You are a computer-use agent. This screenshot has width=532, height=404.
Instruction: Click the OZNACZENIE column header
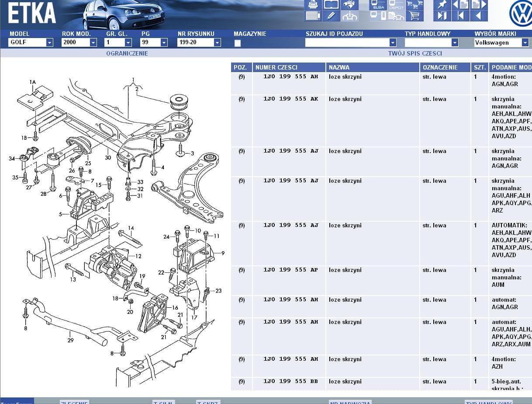pos(445,67)
